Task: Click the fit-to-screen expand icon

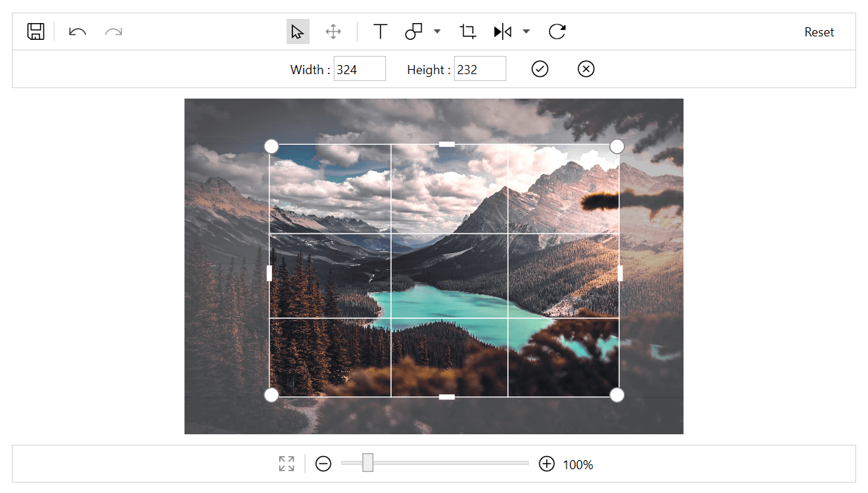Action: 287,464
